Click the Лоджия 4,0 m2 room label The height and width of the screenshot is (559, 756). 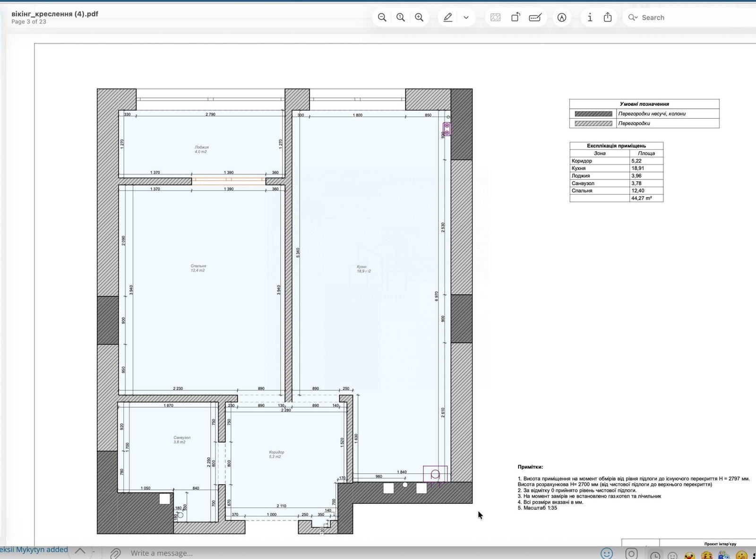201,149
